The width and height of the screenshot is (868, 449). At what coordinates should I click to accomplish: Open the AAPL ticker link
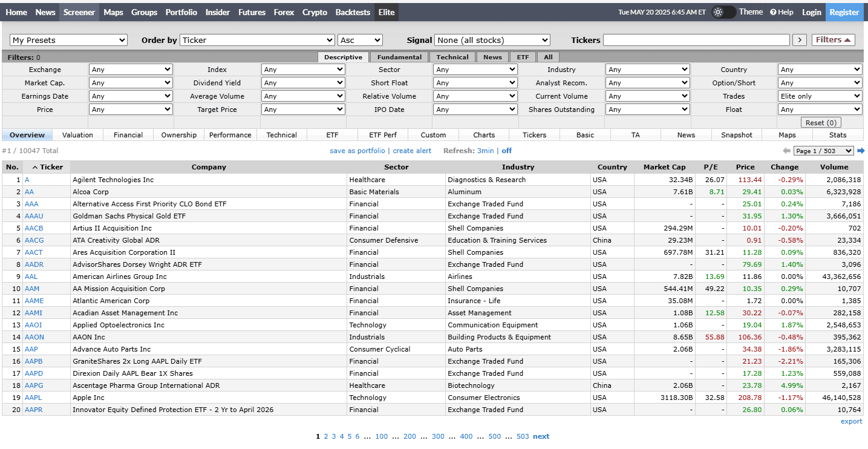pyautogui.click(x=33, y=398)
